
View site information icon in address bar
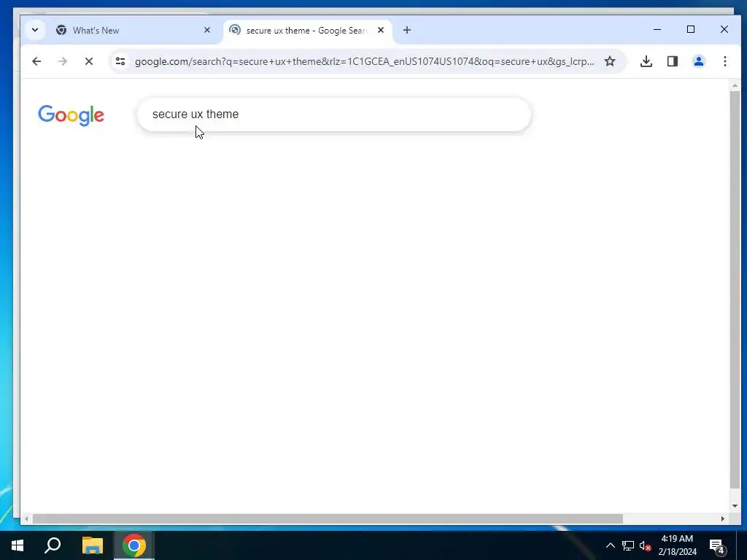(120, 61)
